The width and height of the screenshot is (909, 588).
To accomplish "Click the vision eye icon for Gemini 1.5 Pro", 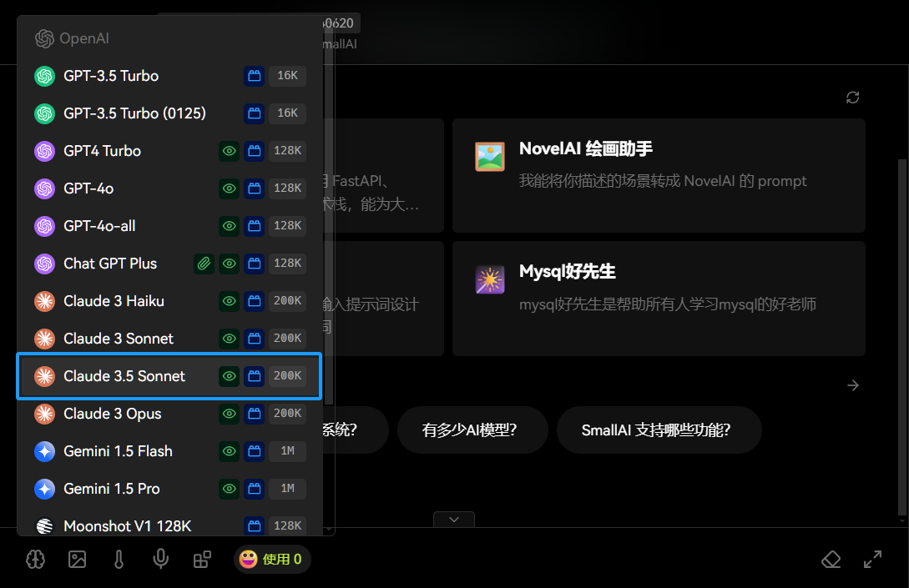I will [x=229, y=489].
